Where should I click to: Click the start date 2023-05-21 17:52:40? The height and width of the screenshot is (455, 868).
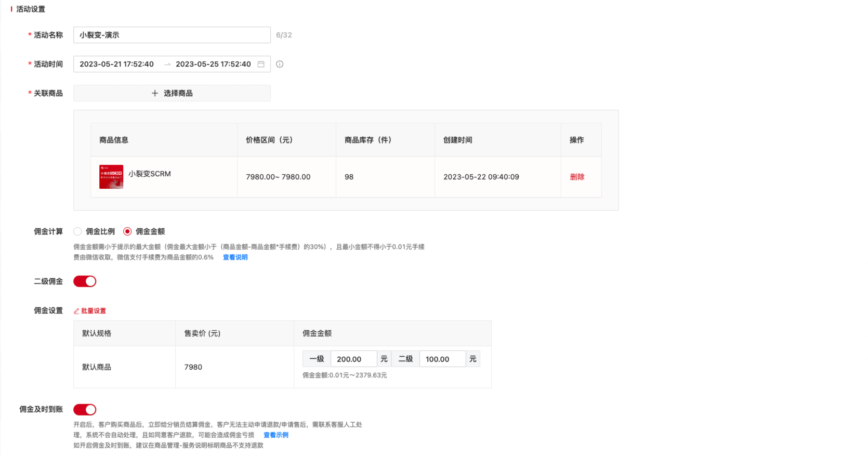(117, 64)
